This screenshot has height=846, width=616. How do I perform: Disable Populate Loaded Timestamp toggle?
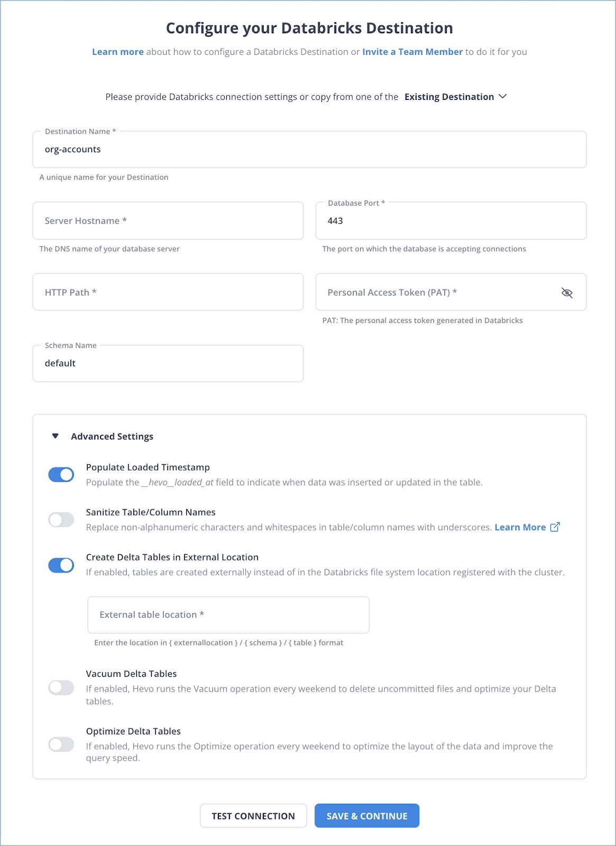click(x=61, y=475)
